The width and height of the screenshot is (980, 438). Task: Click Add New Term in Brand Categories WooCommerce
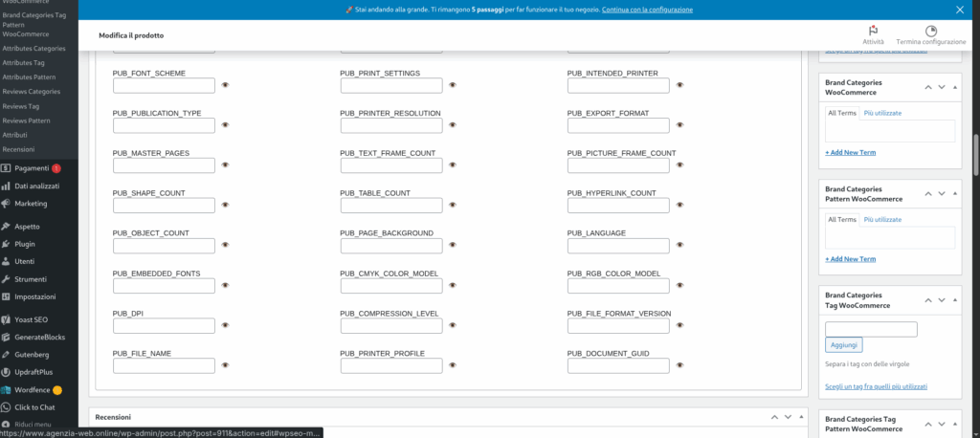(x=850, y=152)
